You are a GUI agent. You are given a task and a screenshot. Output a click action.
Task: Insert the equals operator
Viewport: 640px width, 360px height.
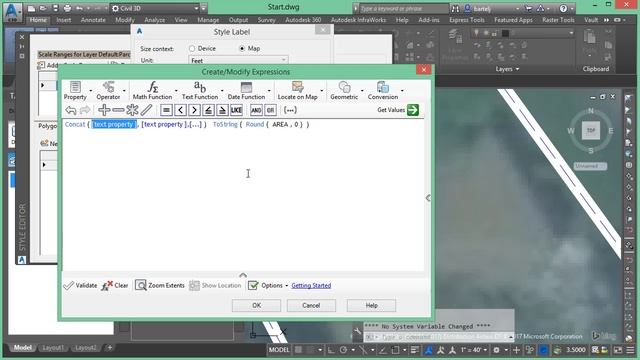(166, 110)
